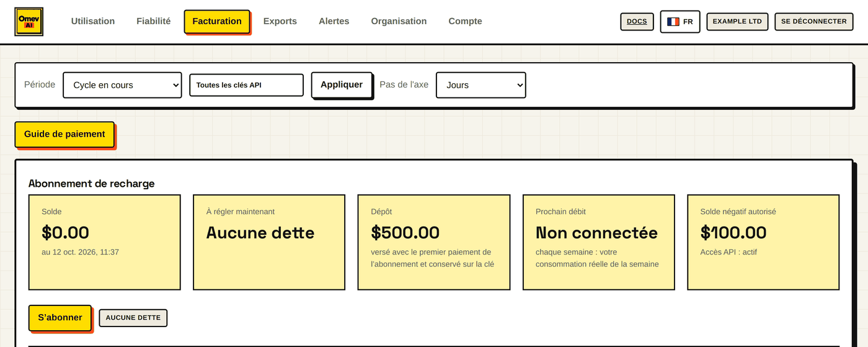Select the Facturation tab
Viewport: 868px width, 347px height.
coord(217,21)
